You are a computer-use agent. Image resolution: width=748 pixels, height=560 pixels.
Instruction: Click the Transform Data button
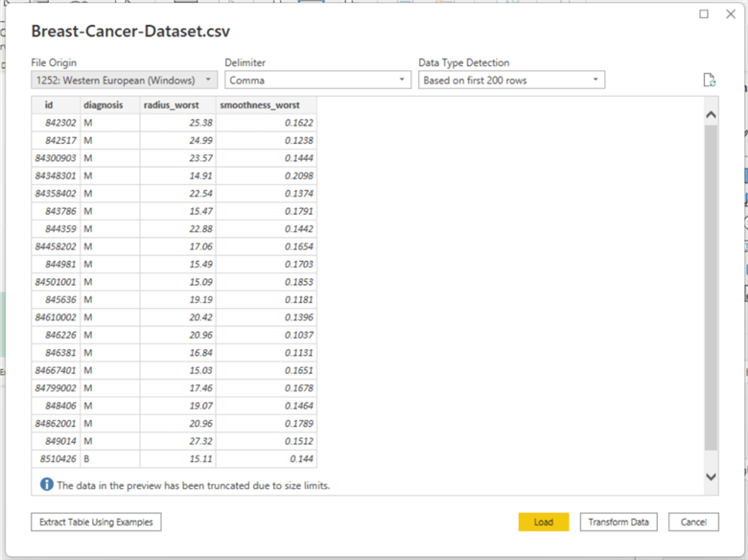[x=619, y=523]
